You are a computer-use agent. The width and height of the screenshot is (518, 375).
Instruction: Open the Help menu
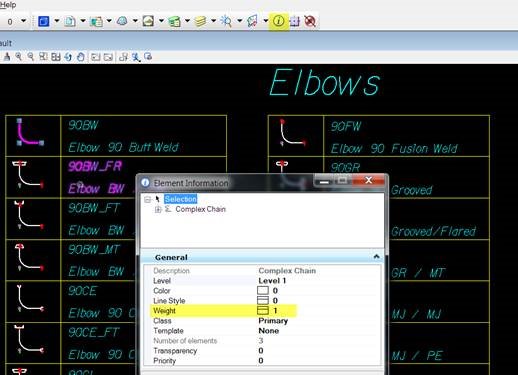pyautogui.click(x=8, y=5)
